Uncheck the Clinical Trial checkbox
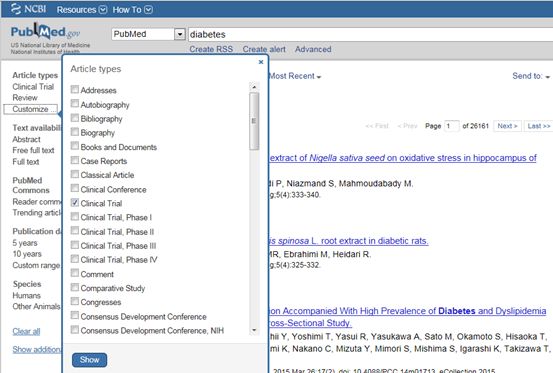This screenshot has width=553, height=373. pyautogui.click(x=74, y=202)
